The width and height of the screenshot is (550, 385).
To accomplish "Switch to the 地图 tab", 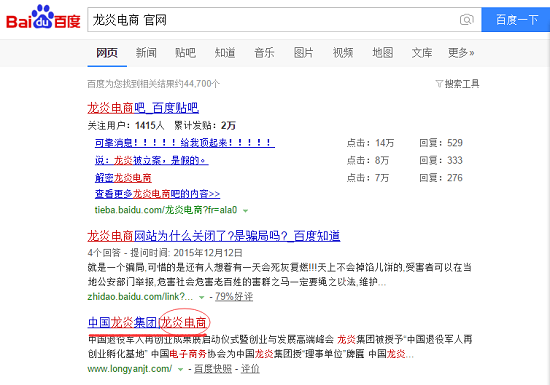I will pyautogui.click(x=382, y=53).
